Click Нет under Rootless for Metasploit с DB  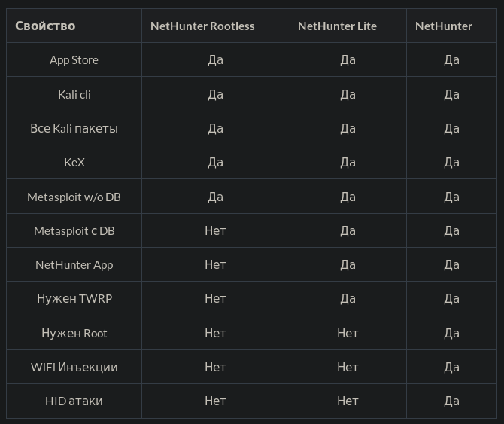pos(215,230)
